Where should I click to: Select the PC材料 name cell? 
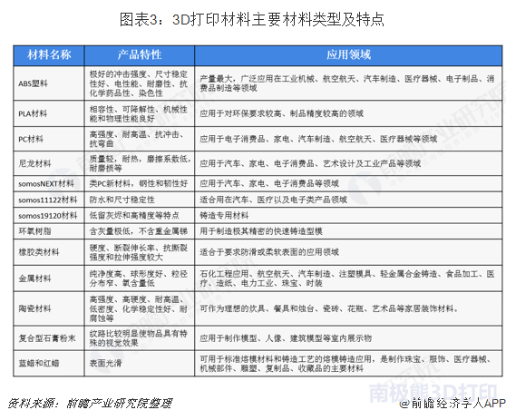click(49, 139)
